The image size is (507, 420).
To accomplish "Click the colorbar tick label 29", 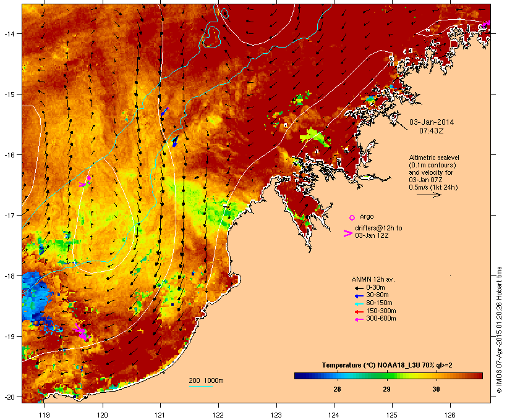I will (x=386, y=389).
